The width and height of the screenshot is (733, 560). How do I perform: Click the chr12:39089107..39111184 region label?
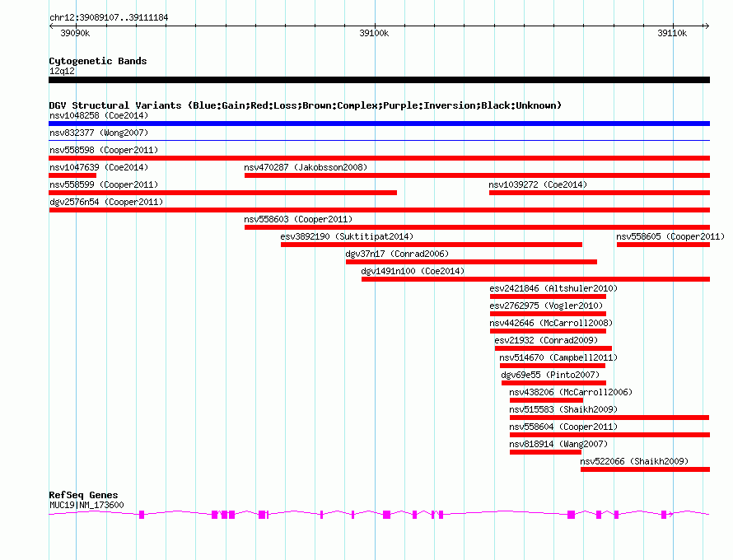[109, 17]
